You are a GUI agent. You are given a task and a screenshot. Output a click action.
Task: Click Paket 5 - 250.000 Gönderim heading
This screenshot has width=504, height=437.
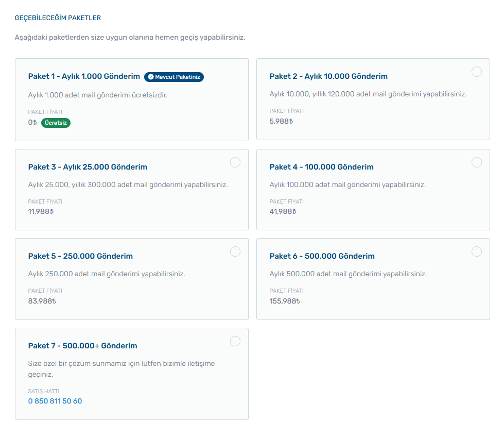(x=80, y=256)
